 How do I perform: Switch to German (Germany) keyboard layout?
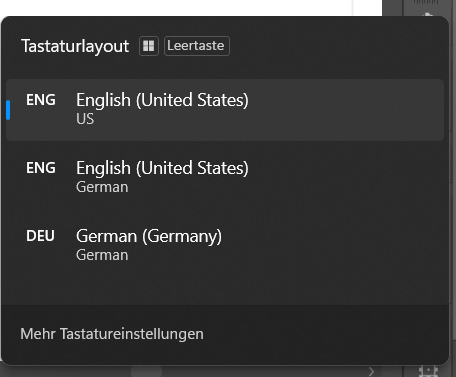click(225, 246)
